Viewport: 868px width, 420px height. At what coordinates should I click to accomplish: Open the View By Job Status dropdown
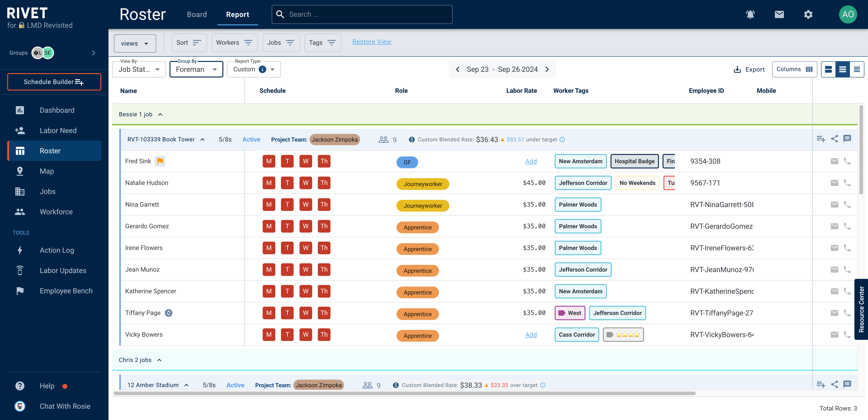click(x=139, y=69)
